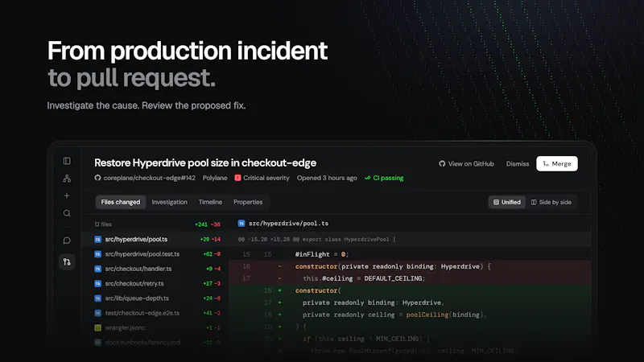This screenshot has height=362, width=644.
Task: Open the chat bubble icon
Action: (67, 241)
